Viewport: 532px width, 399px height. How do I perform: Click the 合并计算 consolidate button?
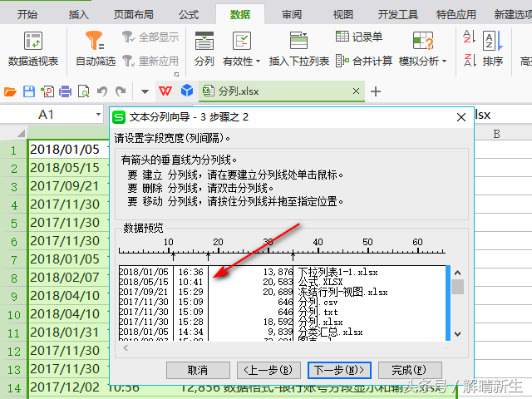tap(364, 61)
